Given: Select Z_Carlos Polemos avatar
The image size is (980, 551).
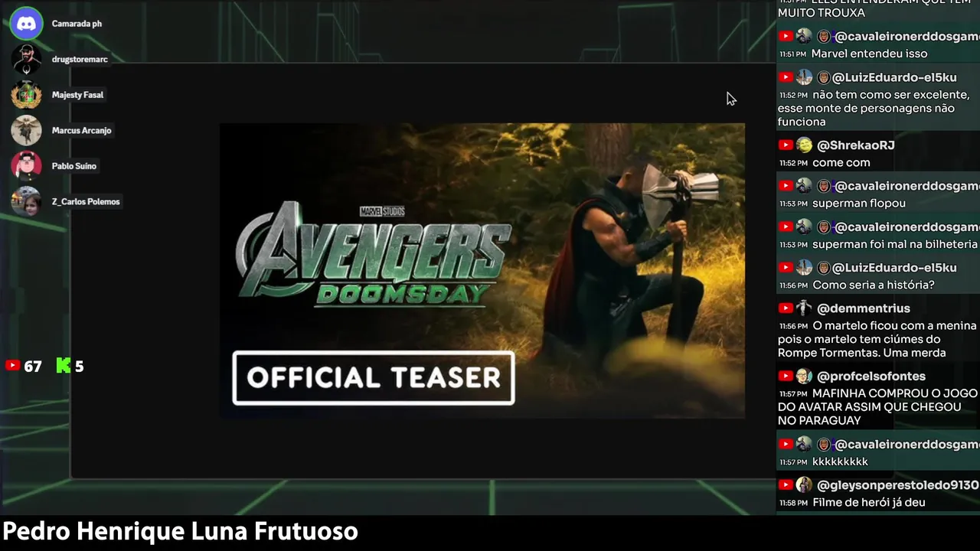Looking at the screenshot, I should (x=26, y=201).
